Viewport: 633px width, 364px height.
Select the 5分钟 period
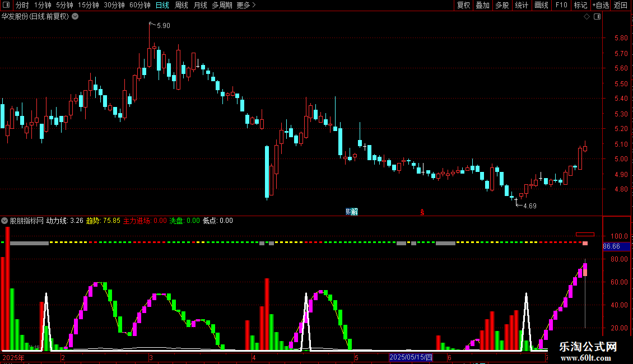click(64, 5)
